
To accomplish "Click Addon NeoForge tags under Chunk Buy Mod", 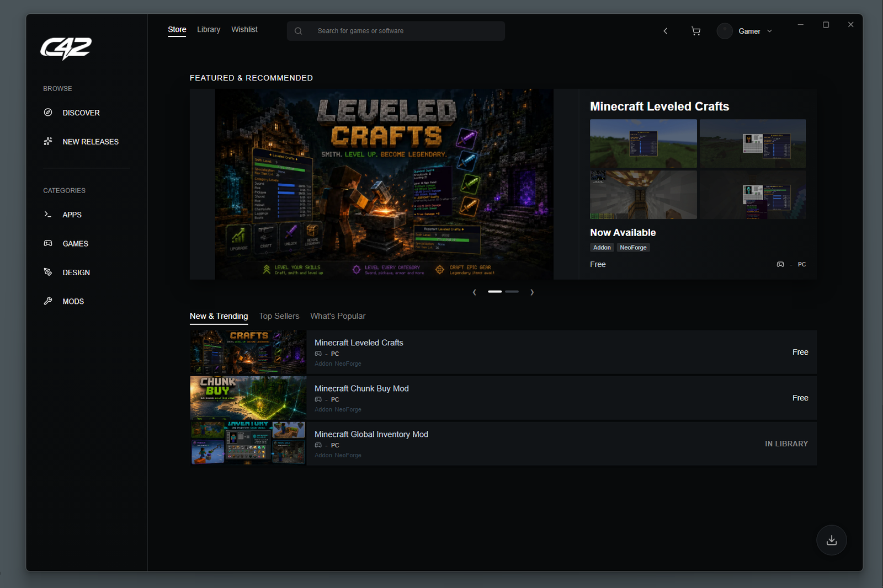I will tap(338, 409).
